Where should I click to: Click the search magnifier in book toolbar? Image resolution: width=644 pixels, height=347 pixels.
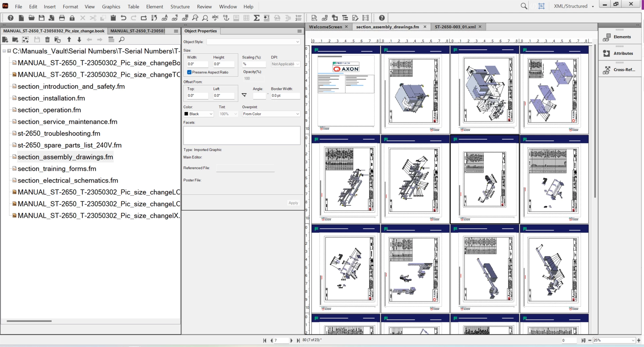click(122, 39)
